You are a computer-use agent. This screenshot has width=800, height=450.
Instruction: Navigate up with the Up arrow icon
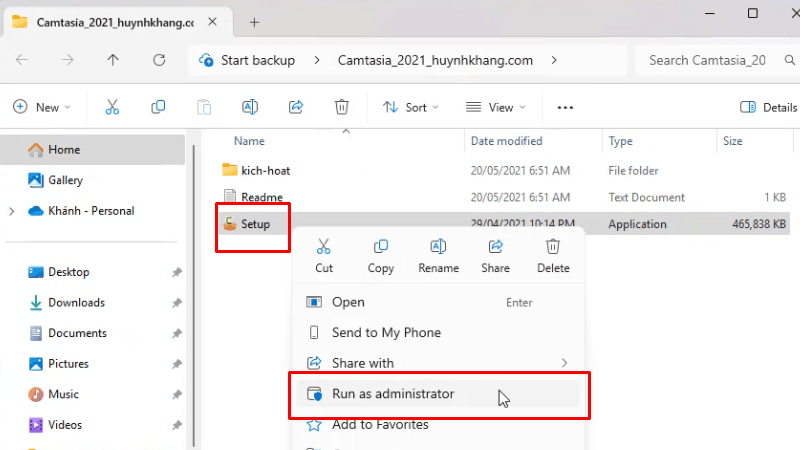pos(113,60)
